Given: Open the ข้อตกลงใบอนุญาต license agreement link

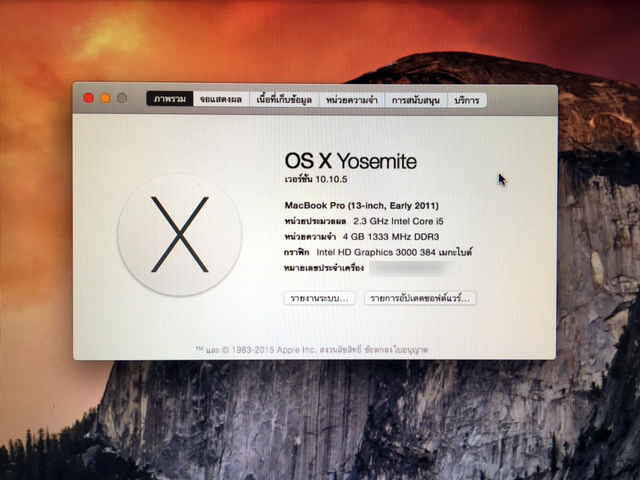Looking at the screenshot, I should pos(396,350).
